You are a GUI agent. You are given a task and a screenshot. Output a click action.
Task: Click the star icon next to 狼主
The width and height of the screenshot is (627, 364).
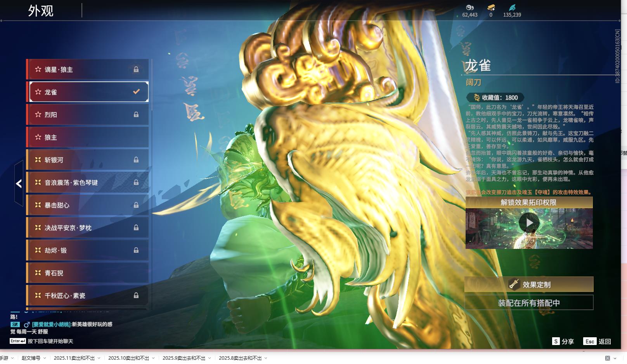point(38,137)
